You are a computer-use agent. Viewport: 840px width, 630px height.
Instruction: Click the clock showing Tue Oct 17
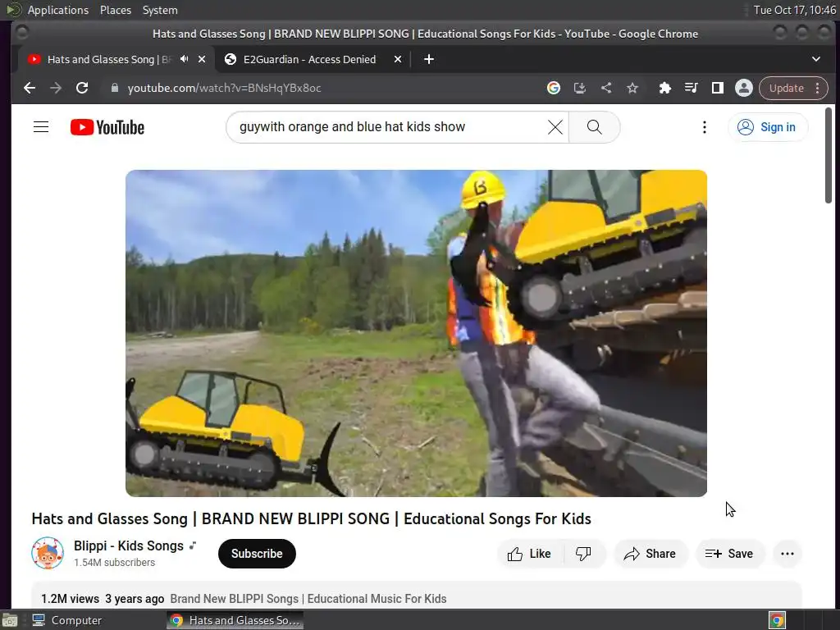tap(794, 10)
